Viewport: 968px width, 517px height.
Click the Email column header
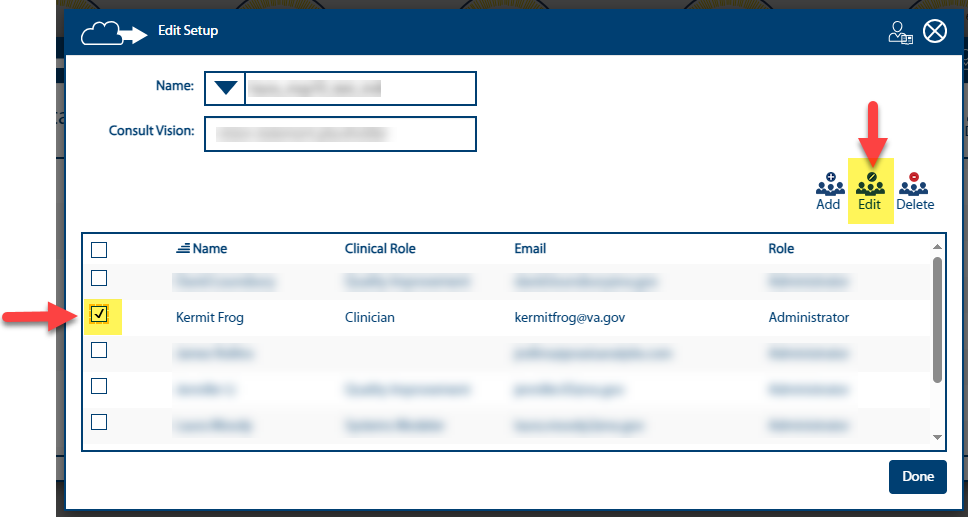pyautogui.click(x=530, y=249)
